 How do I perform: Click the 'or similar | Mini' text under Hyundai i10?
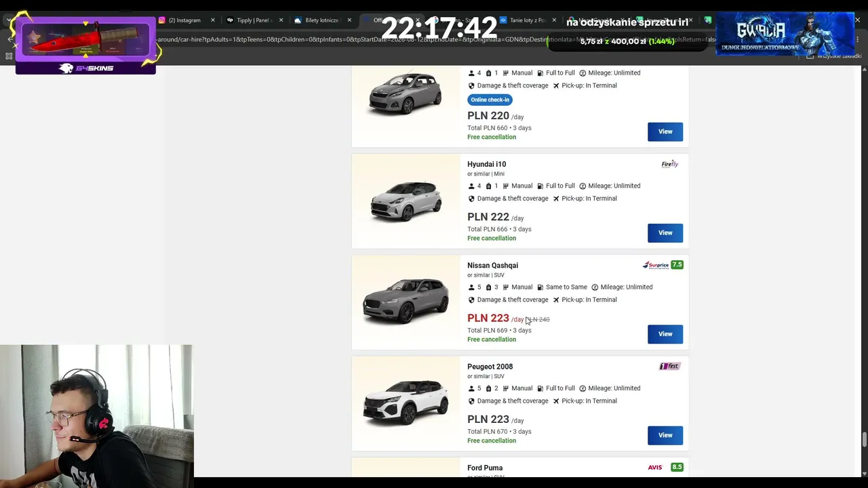486,174
